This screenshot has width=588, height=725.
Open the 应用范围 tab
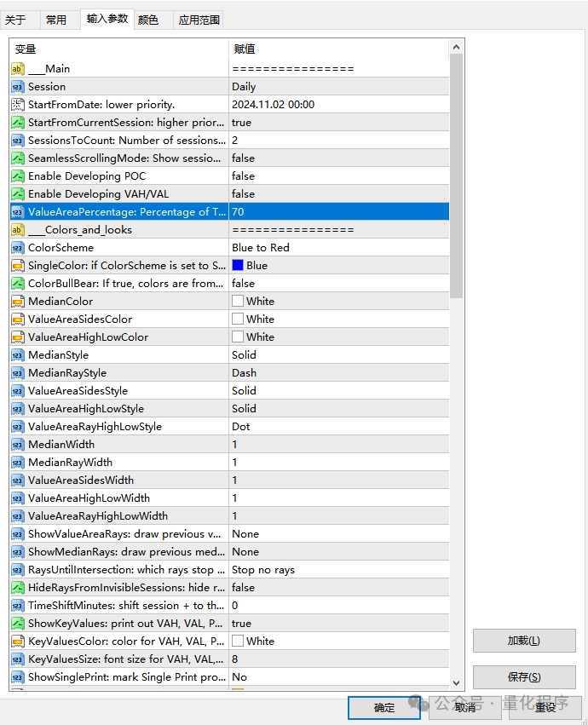point(199,20)
